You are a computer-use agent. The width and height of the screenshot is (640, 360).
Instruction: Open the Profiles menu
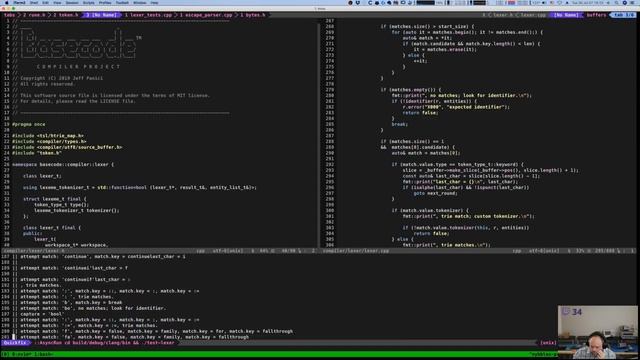[x=105, y=2]
